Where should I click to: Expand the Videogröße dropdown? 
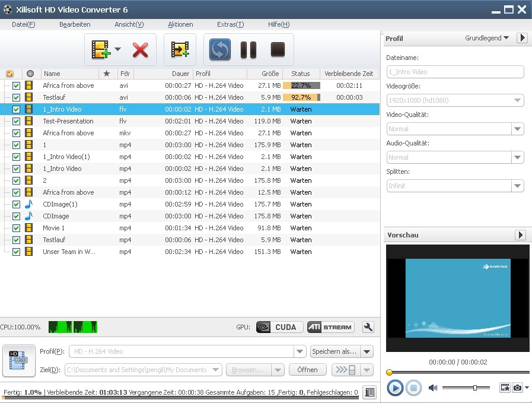(x=517, y=100)
